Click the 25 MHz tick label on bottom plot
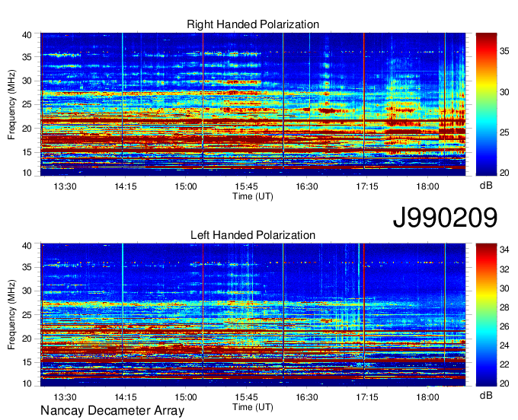This screenshot has width=518, height=420. point(27,315)
